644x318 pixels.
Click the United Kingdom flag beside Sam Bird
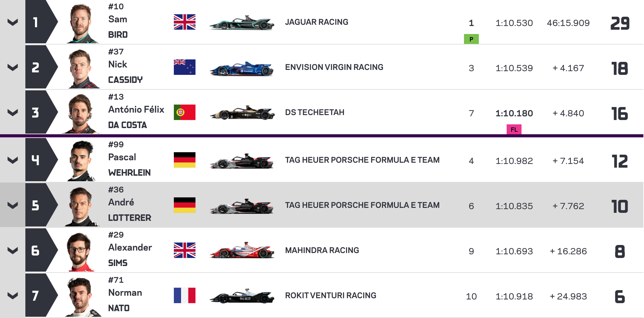click(x=185, y=22)
